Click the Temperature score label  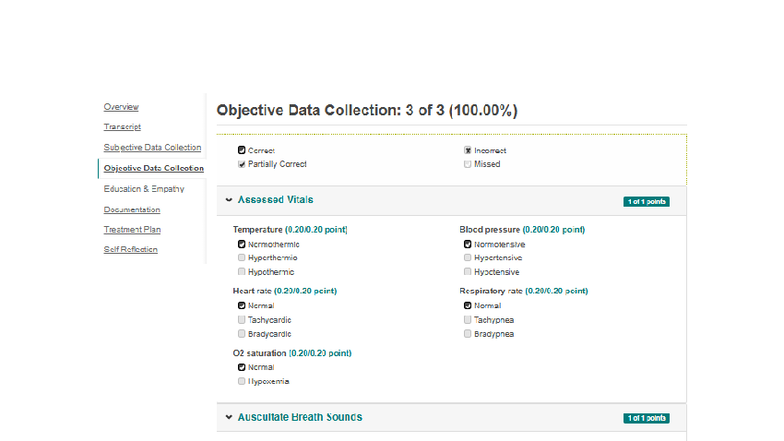(x=316, y=230)
